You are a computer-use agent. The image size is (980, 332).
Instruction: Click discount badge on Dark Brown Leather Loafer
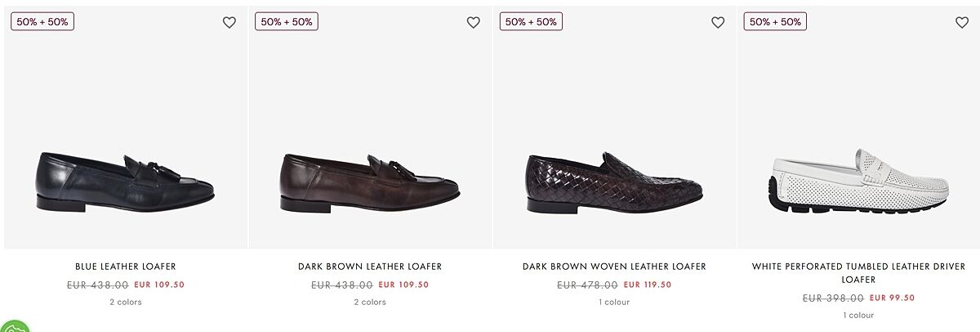287,22
